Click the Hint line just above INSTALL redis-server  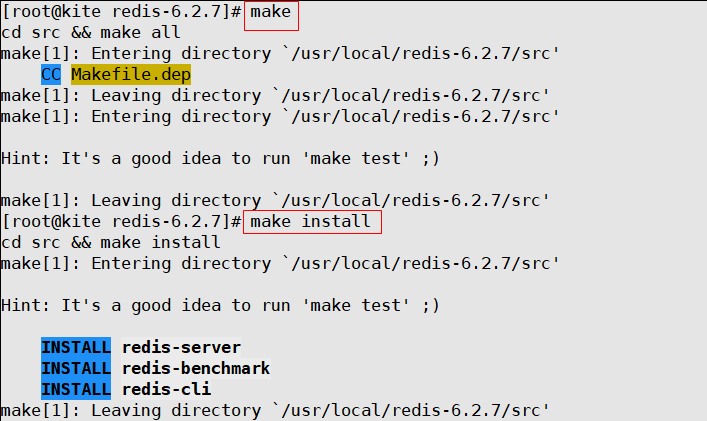220,306
